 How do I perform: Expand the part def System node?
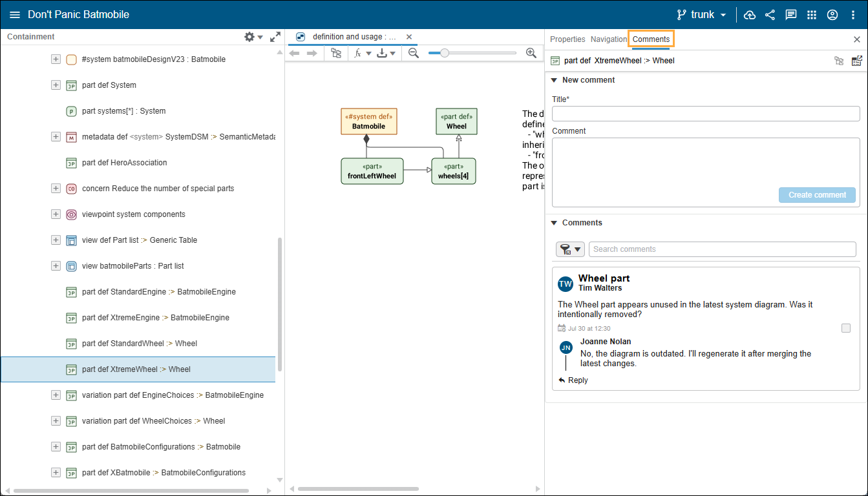point(56,85)
